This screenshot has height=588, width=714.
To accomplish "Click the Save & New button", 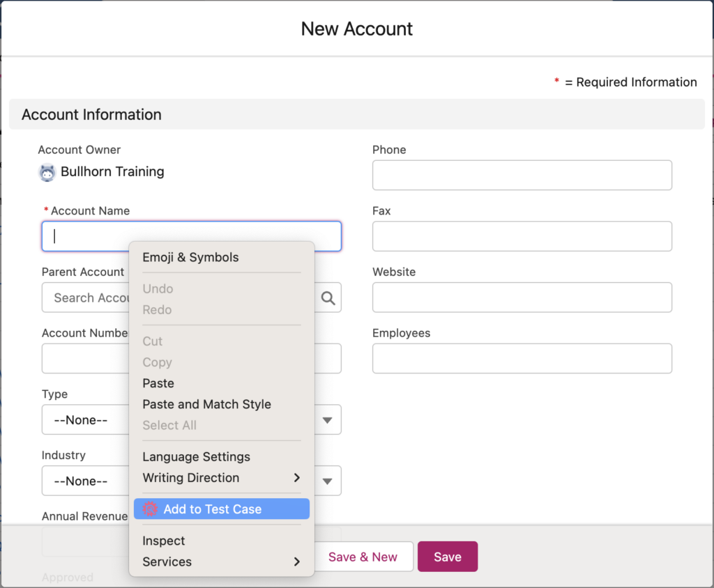I will pos(363,557).
